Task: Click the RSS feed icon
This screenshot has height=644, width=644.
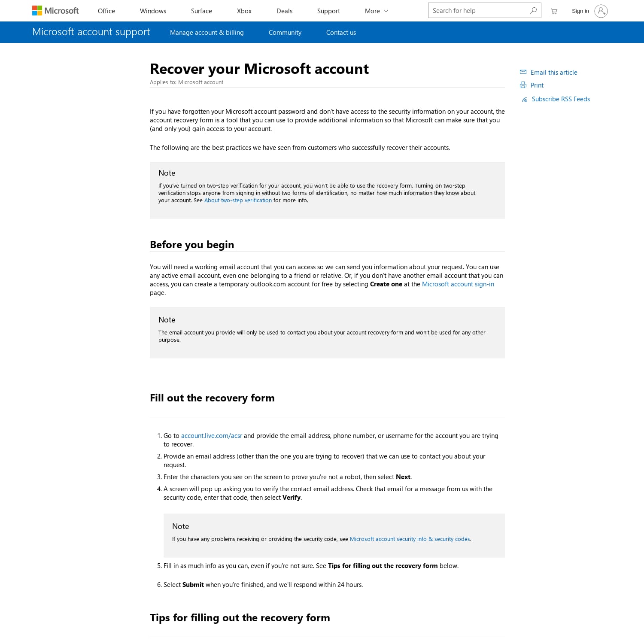Action: (x=525, y=100)
